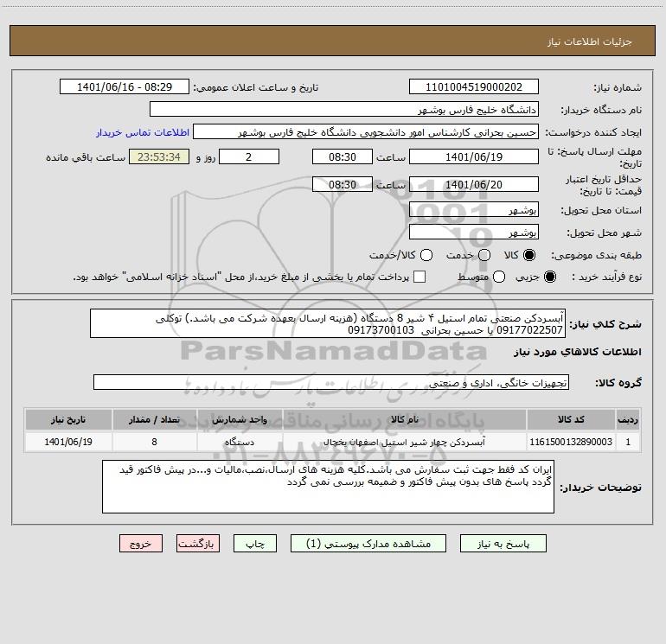666x644 pixels.
Task: Select the خدمت radio button
Action: coord(484,255)
